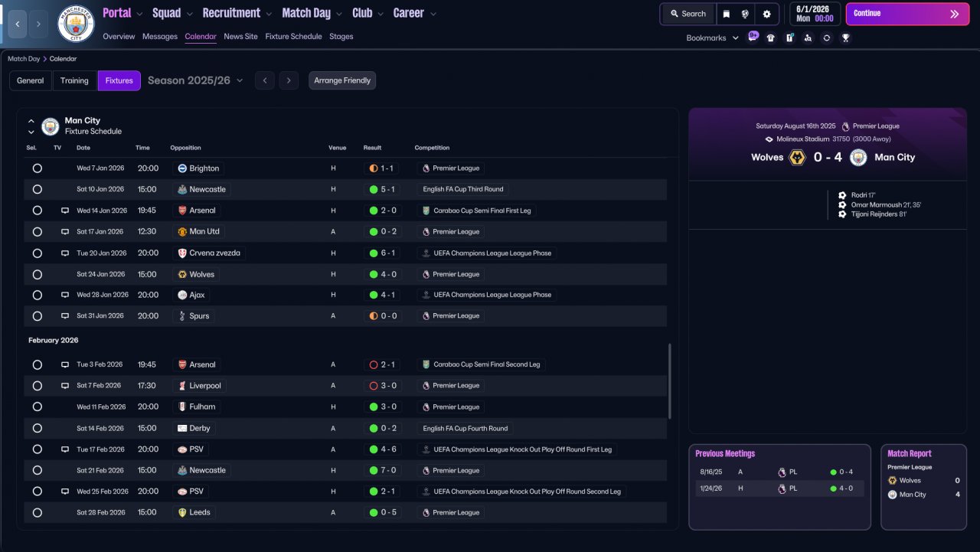Click the Arrange Friendly button
Screen dimensions: 980x552
(342, 80)
